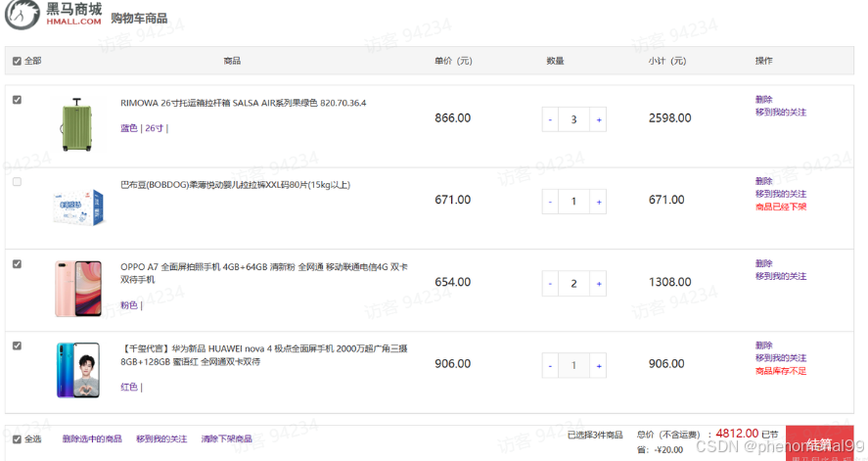The image size is (868, 461).
Task: Click HUAWEI nova 4 quantity input
Action: click(x=574, y=365)
